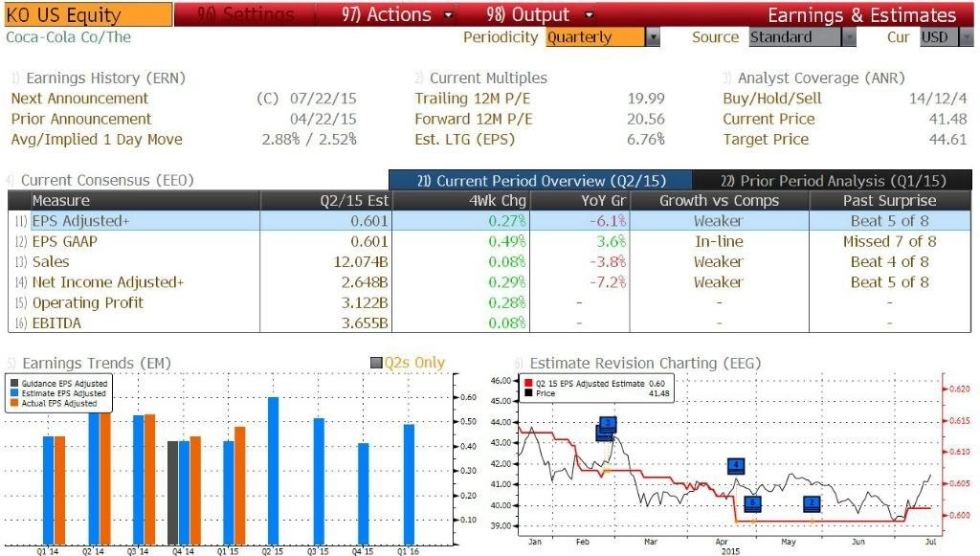Click the Guidance EPS Adjusted gray legend swatch
Viewport: 980px width, 556px height.
pos(14,384)
